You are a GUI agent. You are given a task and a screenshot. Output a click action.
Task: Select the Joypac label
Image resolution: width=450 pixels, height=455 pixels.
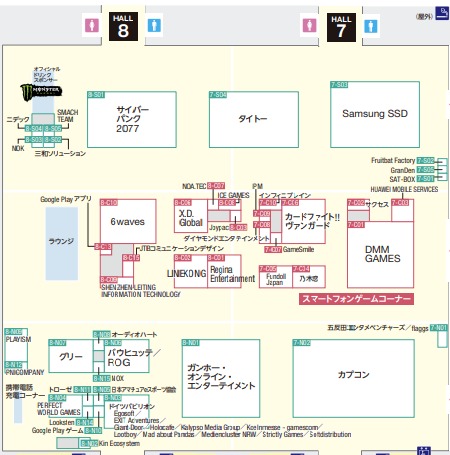(219, 227)
